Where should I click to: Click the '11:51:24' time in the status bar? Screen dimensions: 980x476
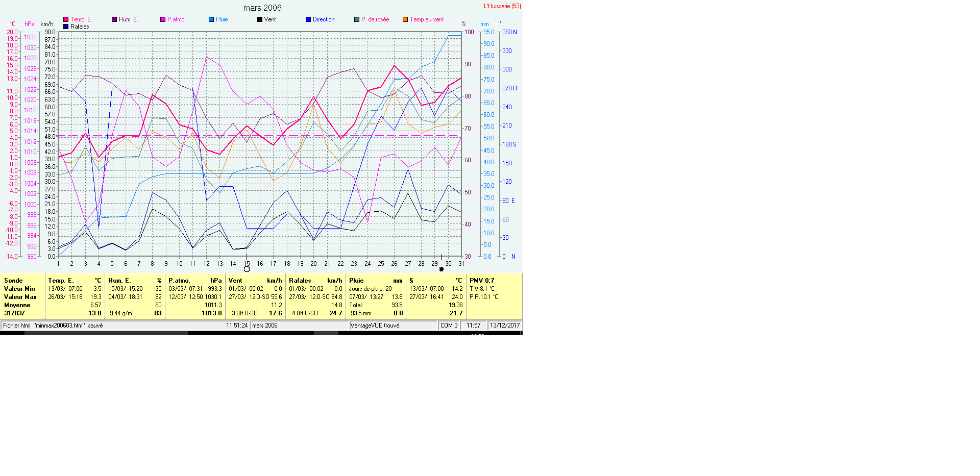tap(237, 325)
